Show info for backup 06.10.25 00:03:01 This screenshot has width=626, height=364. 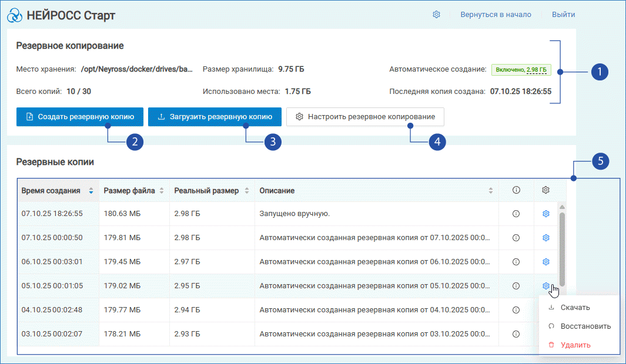tap(516, 262)
